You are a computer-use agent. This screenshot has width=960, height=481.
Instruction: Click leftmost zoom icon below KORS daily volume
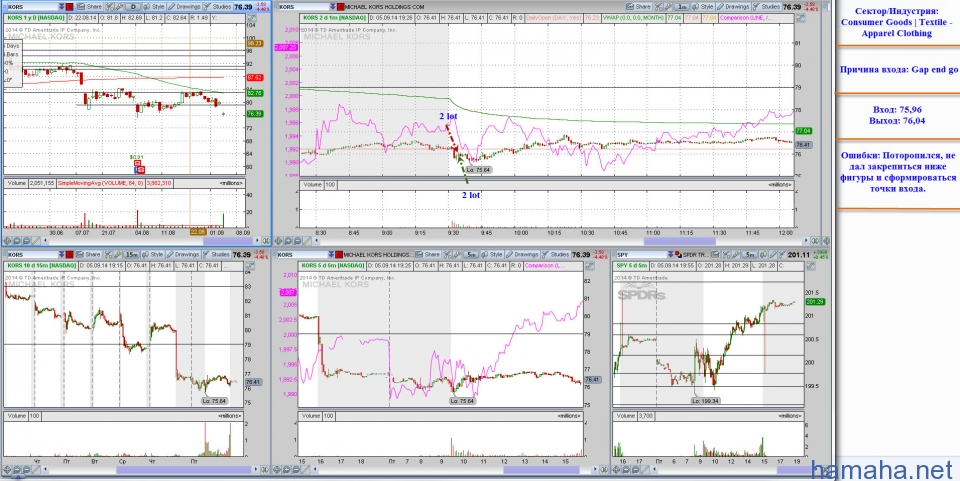click(7, 240)
